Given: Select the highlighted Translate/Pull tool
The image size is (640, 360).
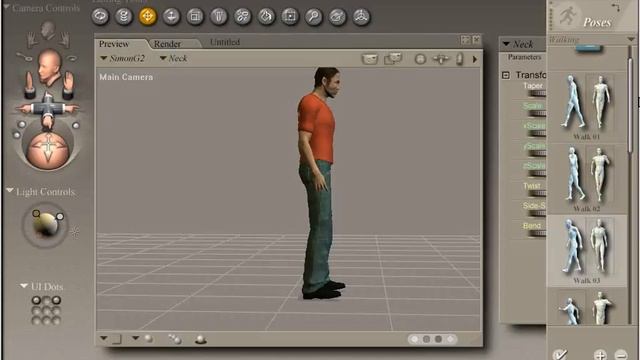Looking at the screenshot, I should point(147,17).
